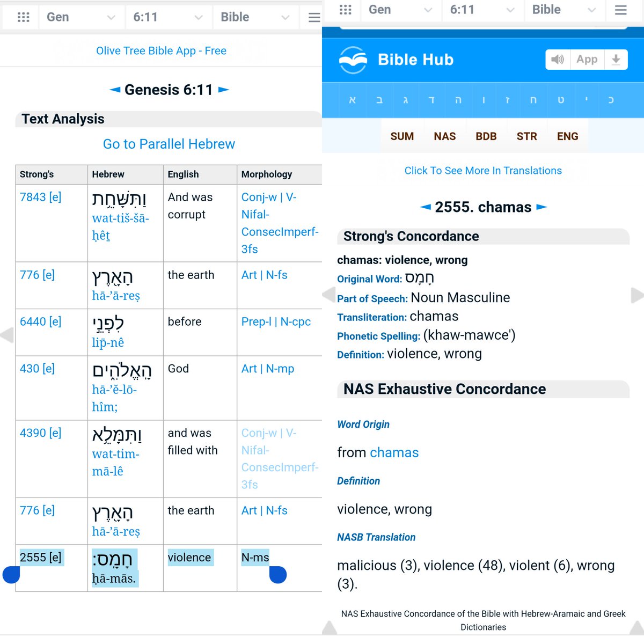Open the right panel hamburger menu
The width and height of the screenshot is (644, 644).
click(x=621, y=10)
